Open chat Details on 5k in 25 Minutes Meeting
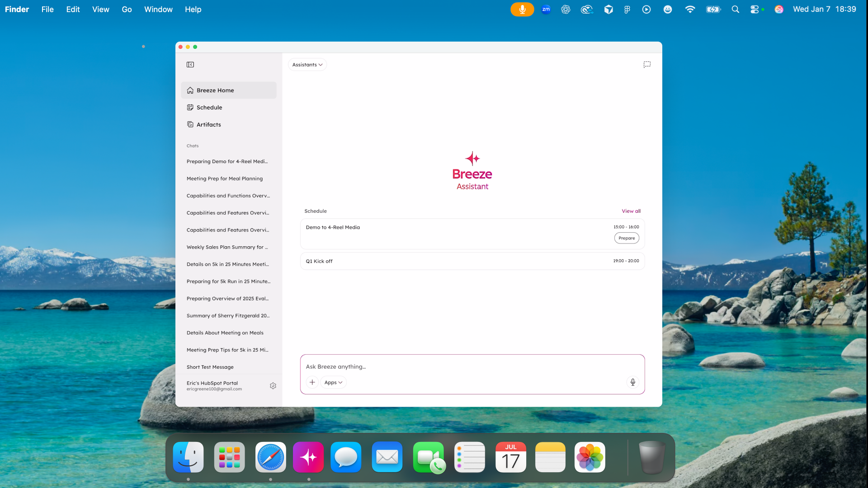 point(229,264)
